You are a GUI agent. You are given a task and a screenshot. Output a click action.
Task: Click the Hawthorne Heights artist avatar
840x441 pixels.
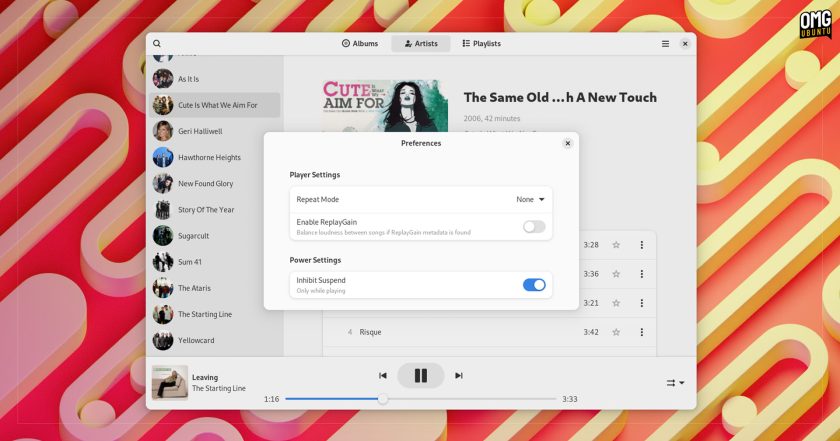(163, 158)
